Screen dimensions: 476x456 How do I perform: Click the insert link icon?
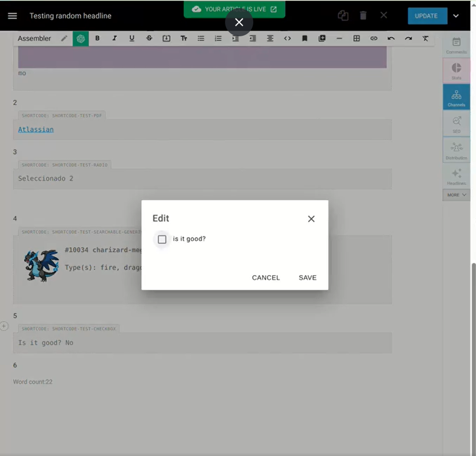[374, 38]
